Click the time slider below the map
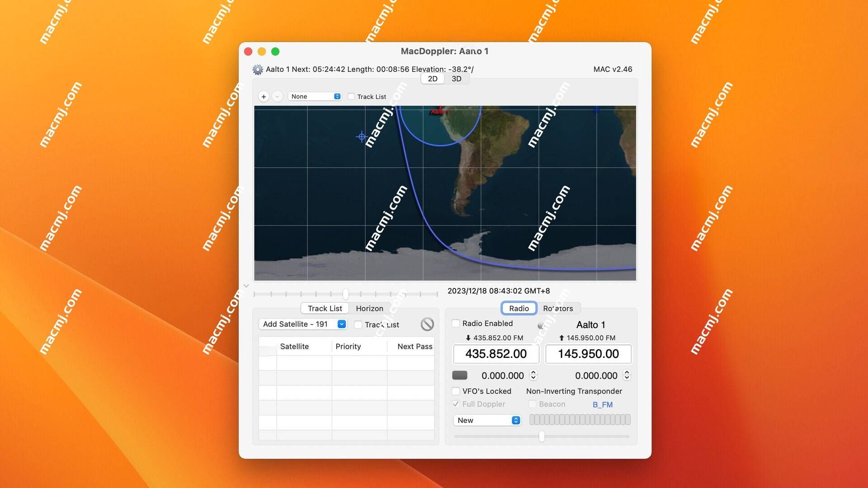 click(346, 294)
